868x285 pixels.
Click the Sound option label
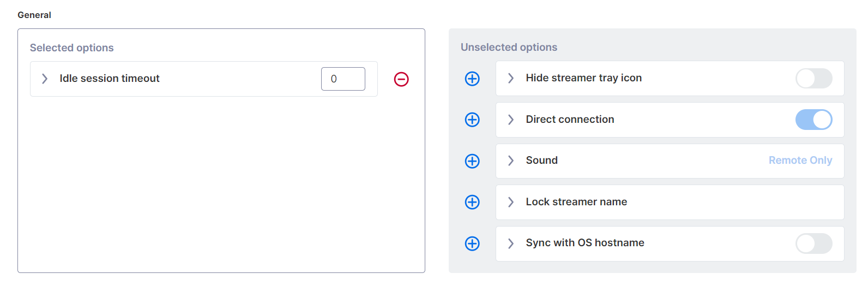541,161
